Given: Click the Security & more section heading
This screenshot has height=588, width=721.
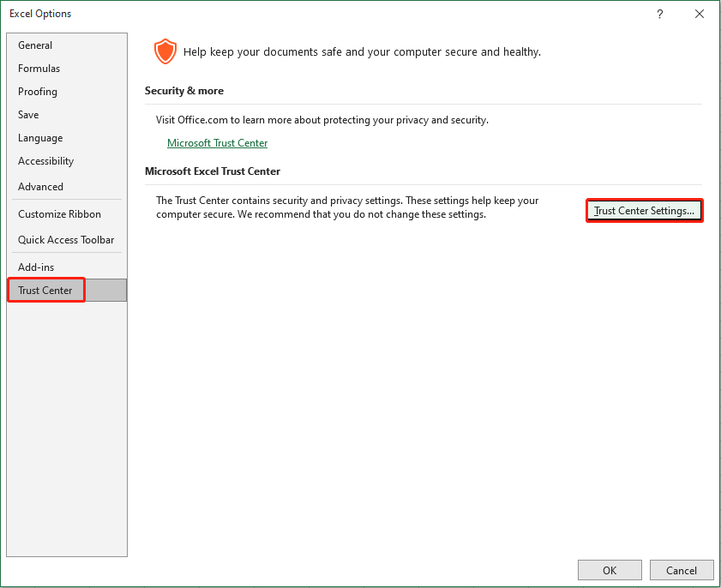Looking at the screenshot, I should (x=184, y=91).
